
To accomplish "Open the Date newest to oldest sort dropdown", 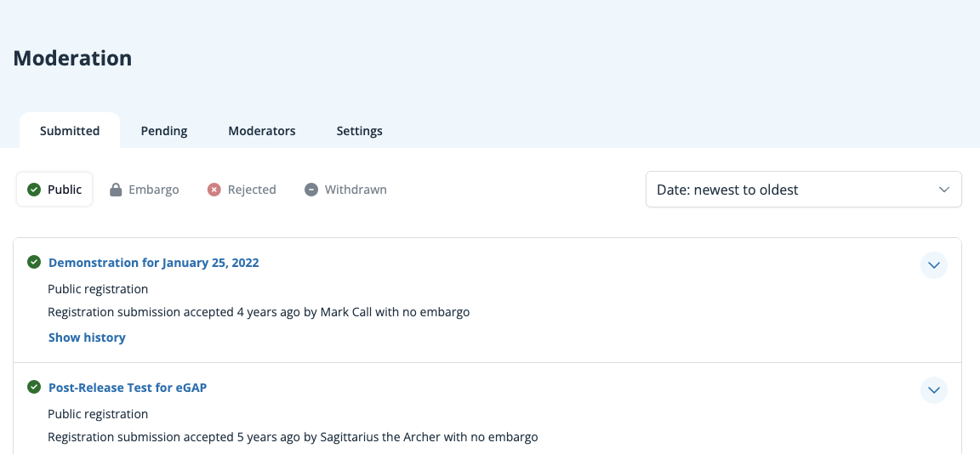I will (x=803, y=190).
